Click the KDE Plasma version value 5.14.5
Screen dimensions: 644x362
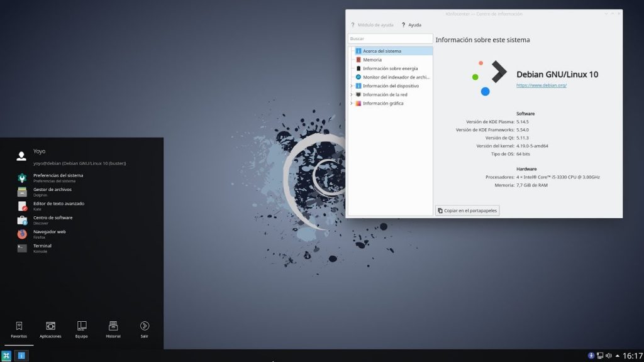click(x=523, y=122)
